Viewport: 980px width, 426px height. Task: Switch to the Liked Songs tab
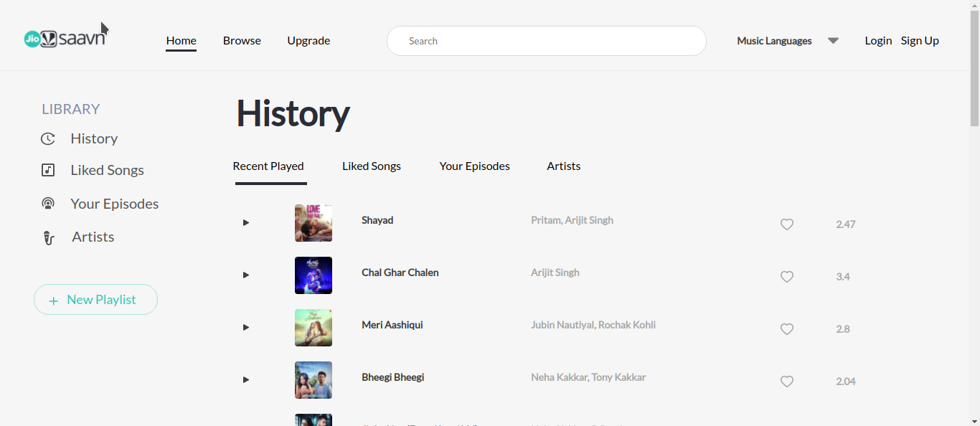[x=371, y=166]
